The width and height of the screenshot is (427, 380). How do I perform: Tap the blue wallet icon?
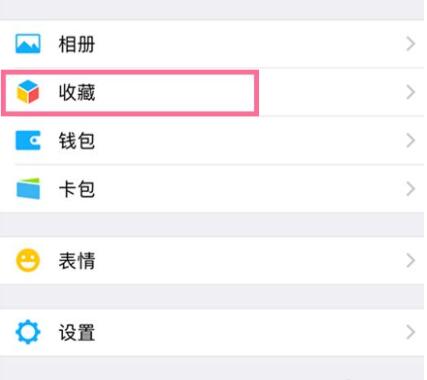pos(28,140)
